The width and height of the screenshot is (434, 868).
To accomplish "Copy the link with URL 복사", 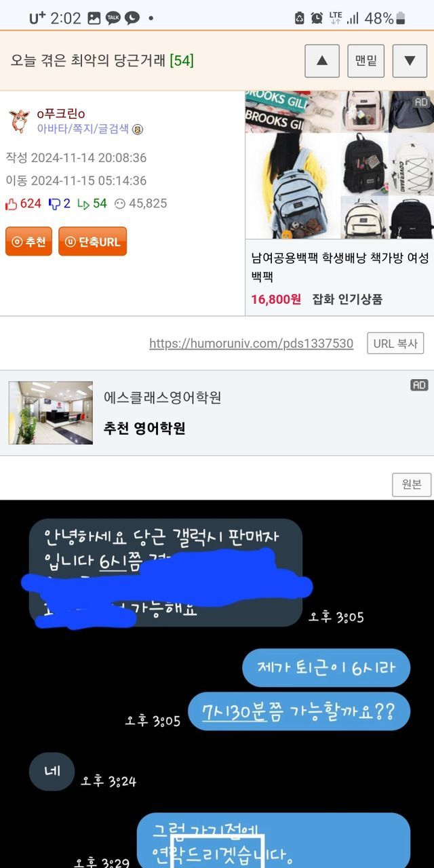I will tap(395, 343).
